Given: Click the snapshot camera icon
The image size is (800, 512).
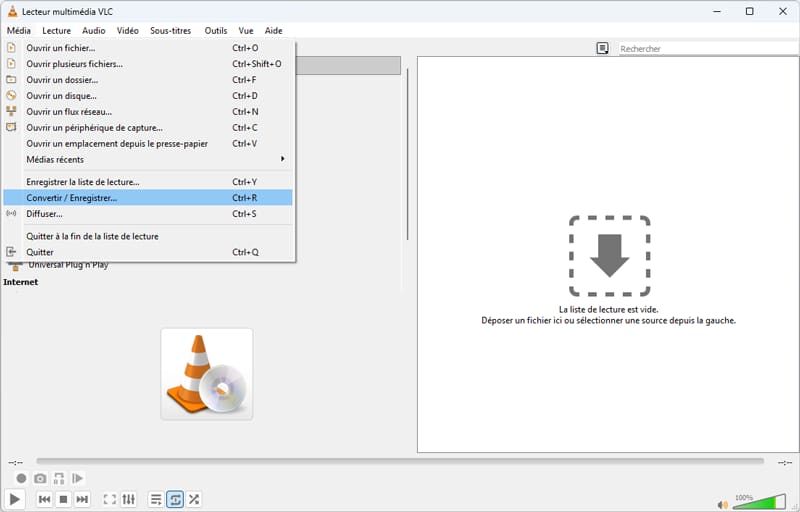Looking at the screenshot, I should [x=40, y=479].
